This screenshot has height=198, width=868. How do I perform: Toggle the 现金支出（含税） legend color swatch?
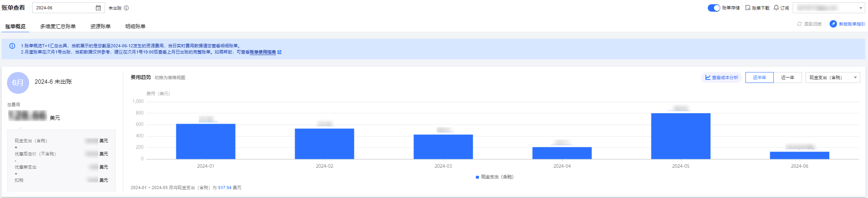point(477,177)
